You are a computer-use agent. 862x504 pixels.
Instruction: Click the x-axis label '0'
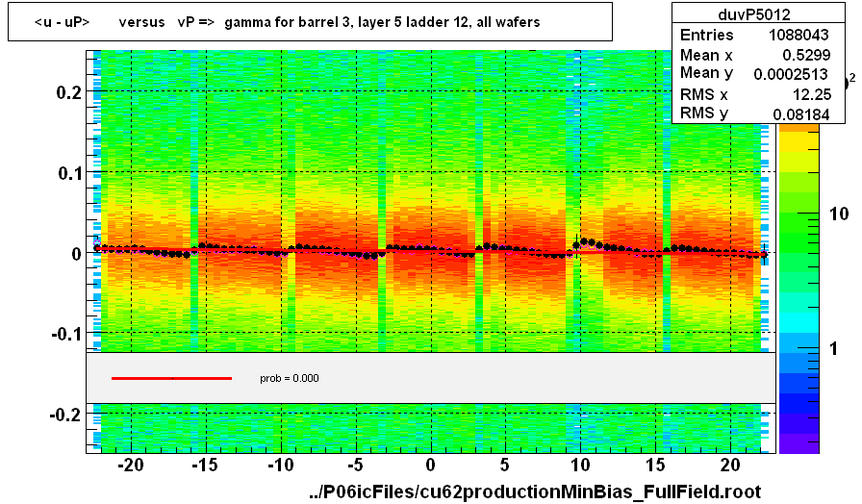tap(430, 465)
